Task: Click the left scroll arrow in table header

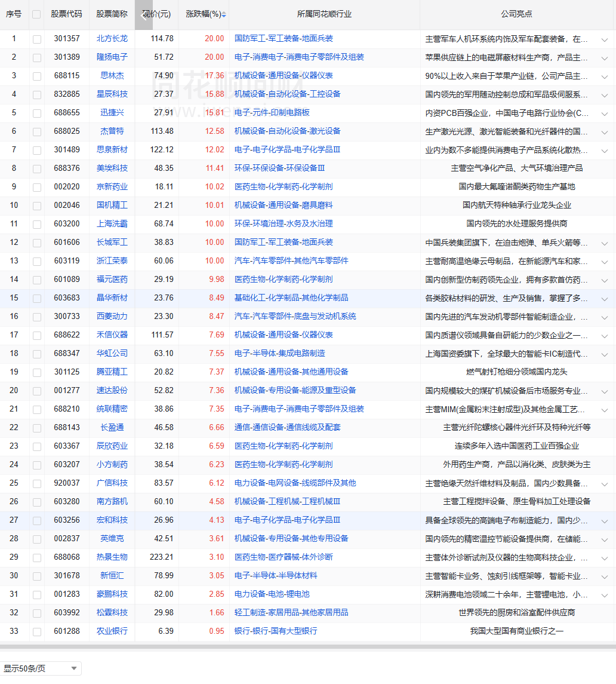Action: coord(143,15)
